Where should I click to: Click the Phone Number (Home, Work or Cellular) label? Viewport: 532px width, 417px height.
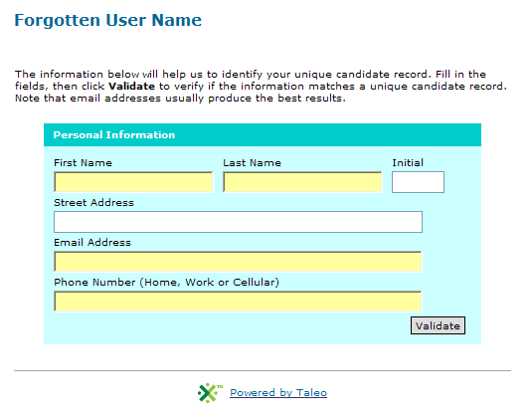pos(167,283)
